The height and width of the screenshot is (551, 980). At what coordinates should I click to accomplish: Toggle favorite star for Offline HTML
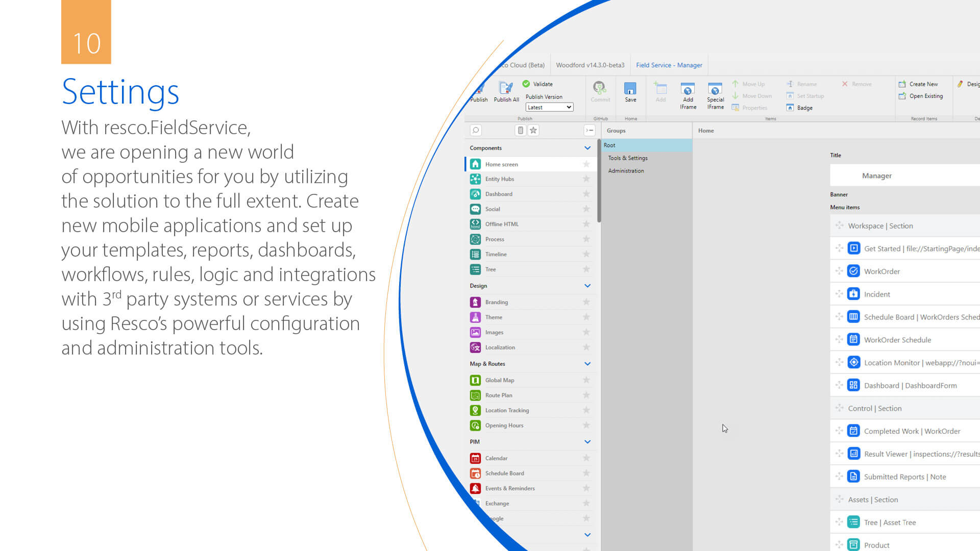[x=586, y=224]
